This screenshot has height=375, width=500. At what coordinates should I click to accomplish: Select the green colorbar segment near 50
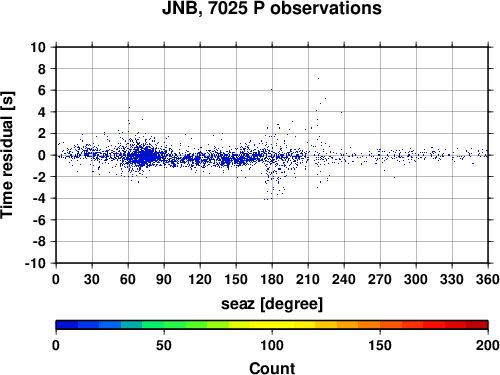tap(175, 325)
